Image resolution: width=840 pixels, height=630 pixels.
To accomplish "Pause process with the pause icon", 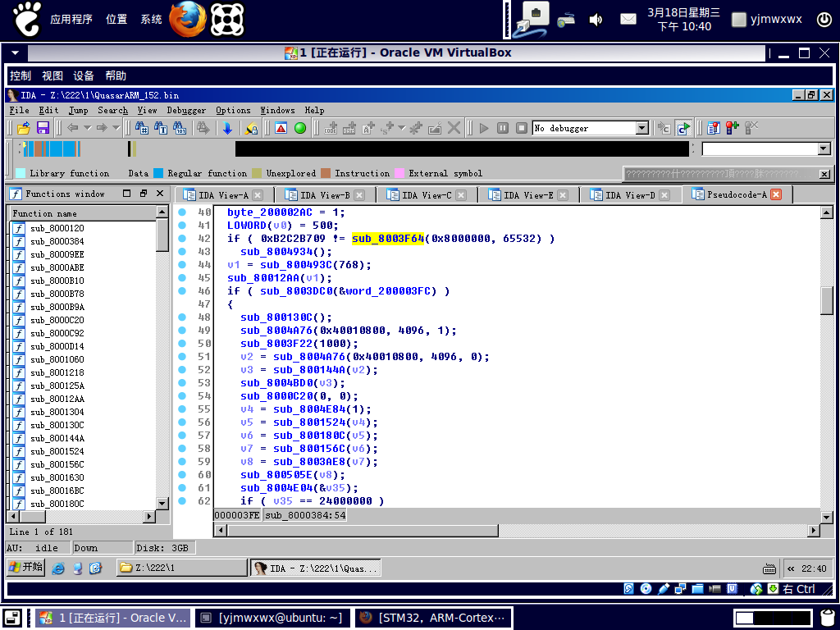I will (x=503, y=128).
